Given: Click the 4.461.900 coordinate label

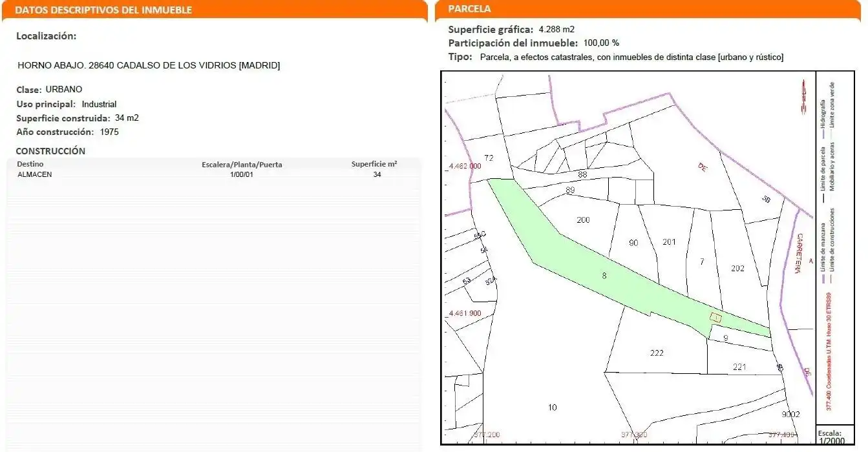Looking at the screenshot, I should (465, 313).
